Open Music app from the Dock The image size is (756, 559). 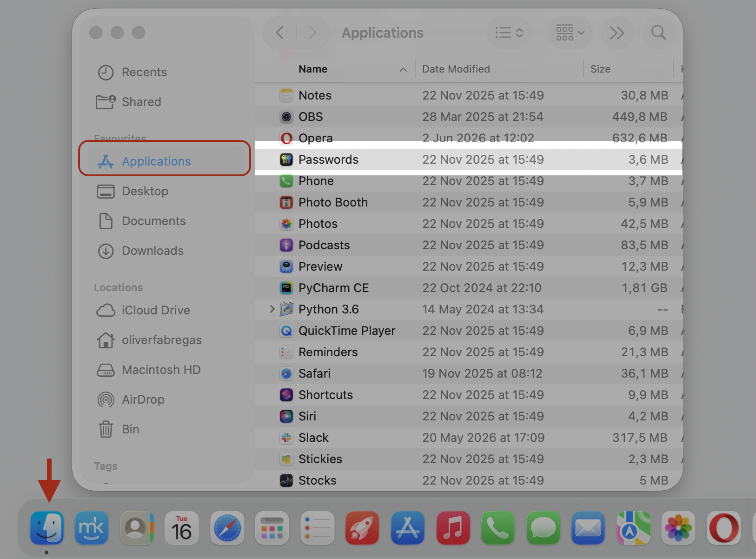click(x=452, y=528)
